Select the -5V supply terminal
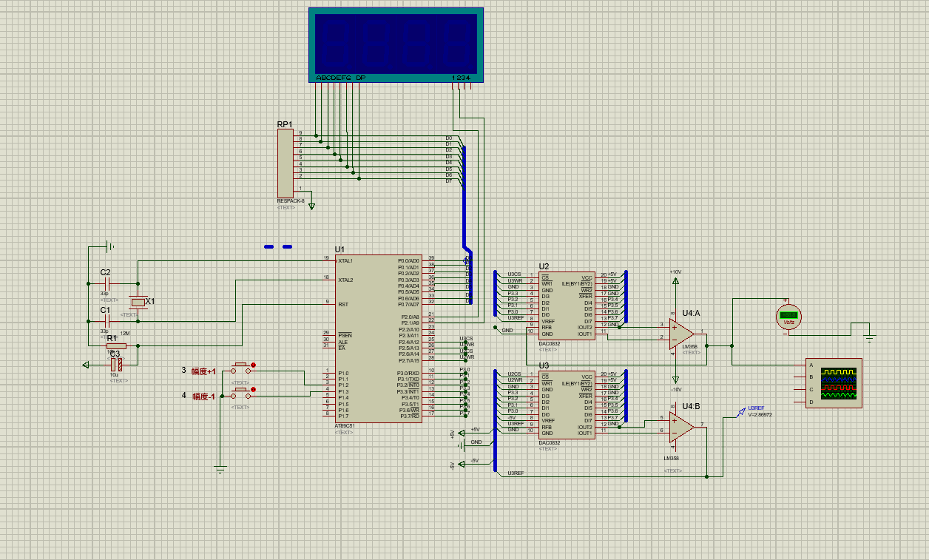Image resolution: width=929 pixels, height=560 pixels. tap(461, 464)
